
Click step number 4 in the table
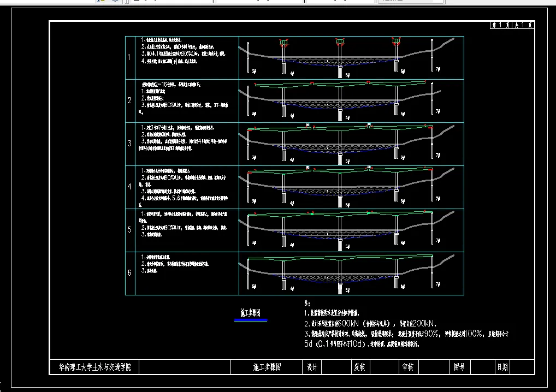(x=129, y=187)
